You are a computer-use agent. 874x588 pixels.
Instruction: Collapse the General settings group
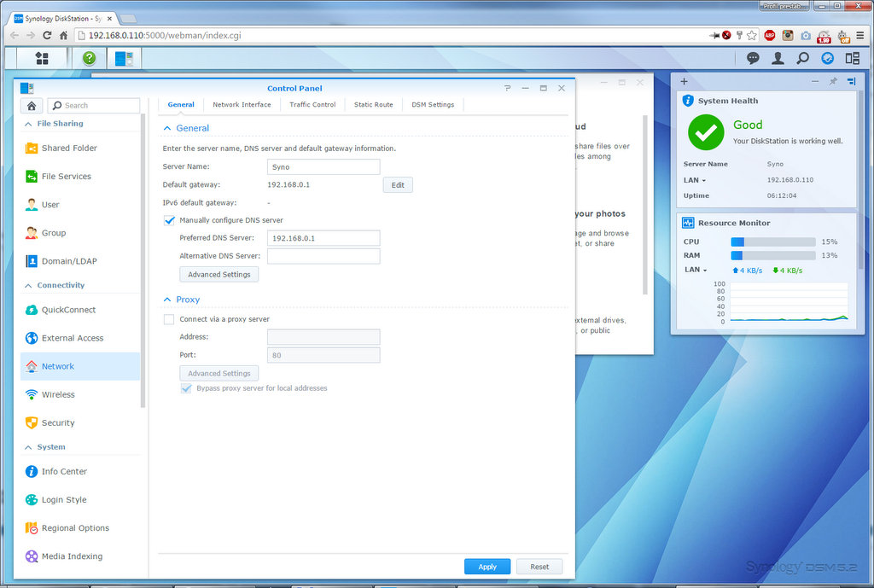[167, 128]
